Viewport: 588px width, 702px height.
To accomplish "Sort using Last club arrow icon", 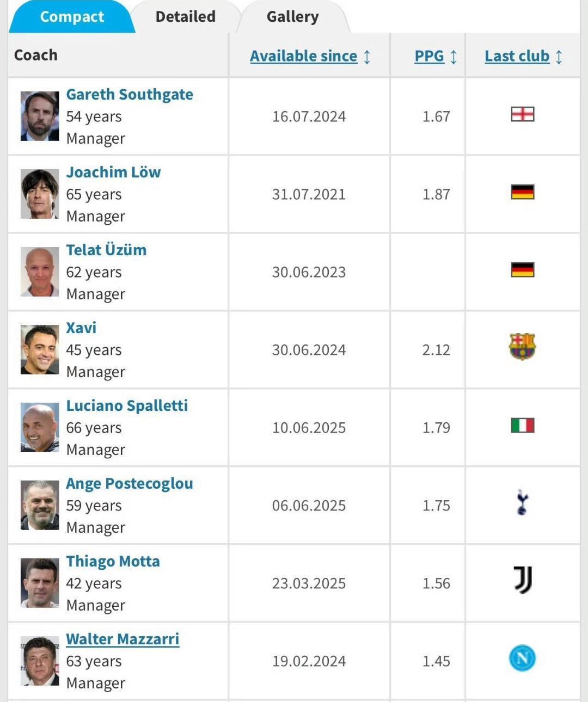I will point(559,57).
